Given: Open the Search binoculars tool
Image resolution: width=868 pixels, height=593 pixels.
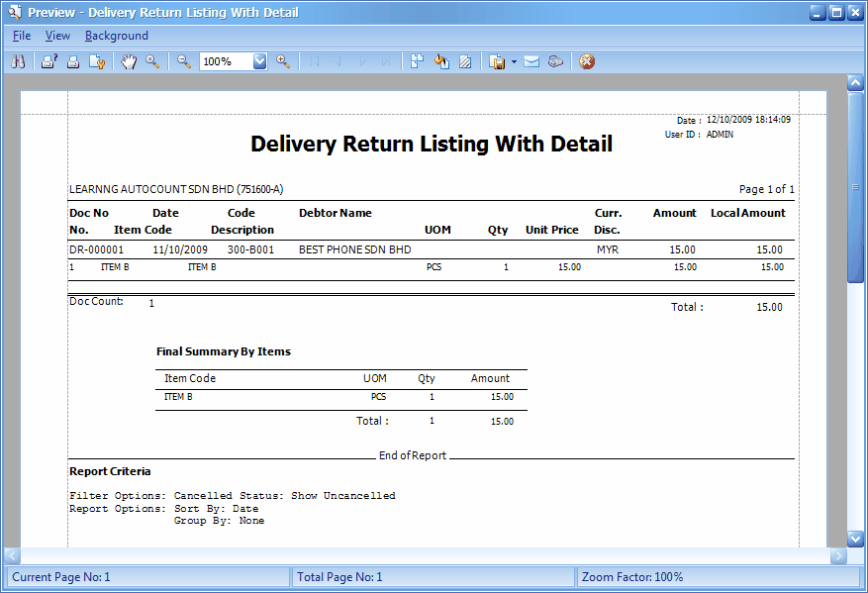Looking at the screenshot, I should coord(18,61).
